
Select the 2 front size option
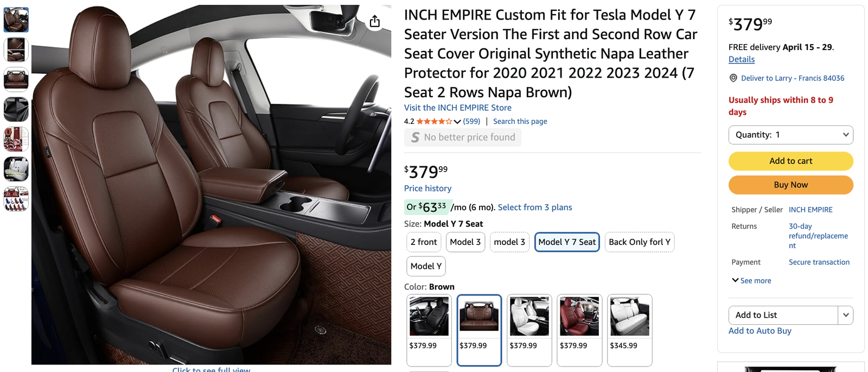[424, 242]
